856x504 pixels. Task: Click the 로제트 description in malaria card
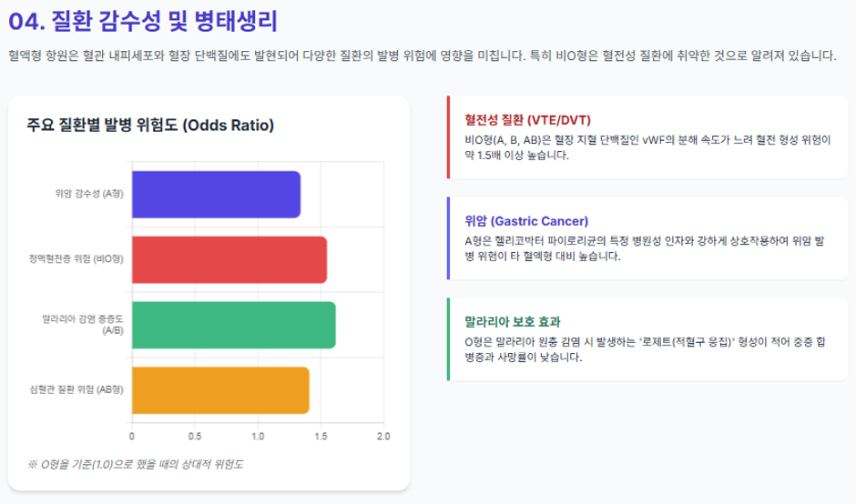(645, 349)
